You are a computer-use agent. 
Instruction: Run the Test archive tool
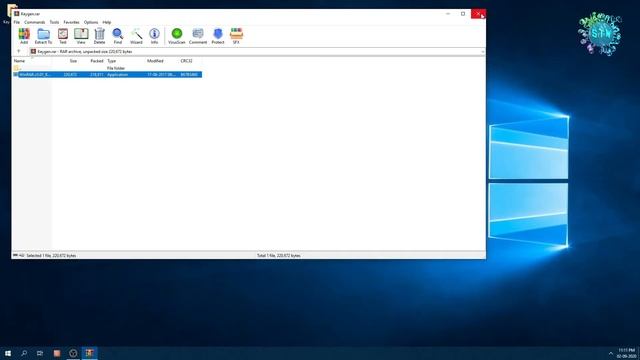[63, 36]
